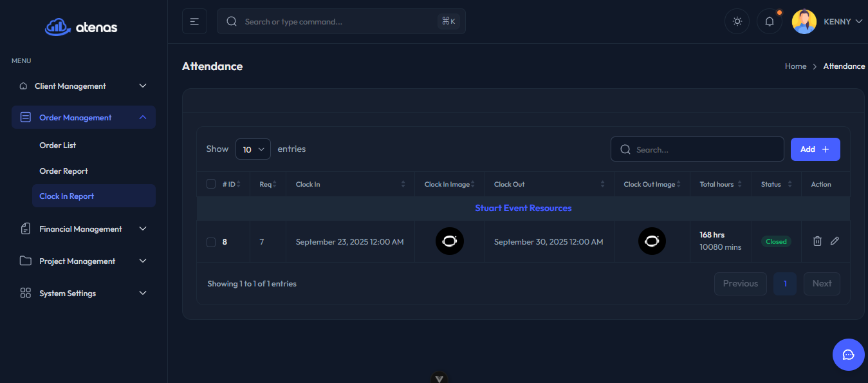Switch theme with the sun icon
This screenshot has height=383, width=868.
[737, 21]
